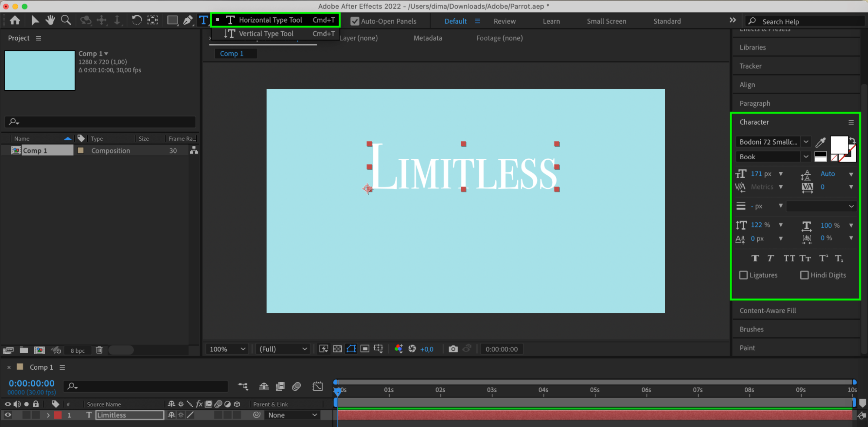Uncheck Auto-Open Panels
The image size is (868, 427).
point(355,21)
